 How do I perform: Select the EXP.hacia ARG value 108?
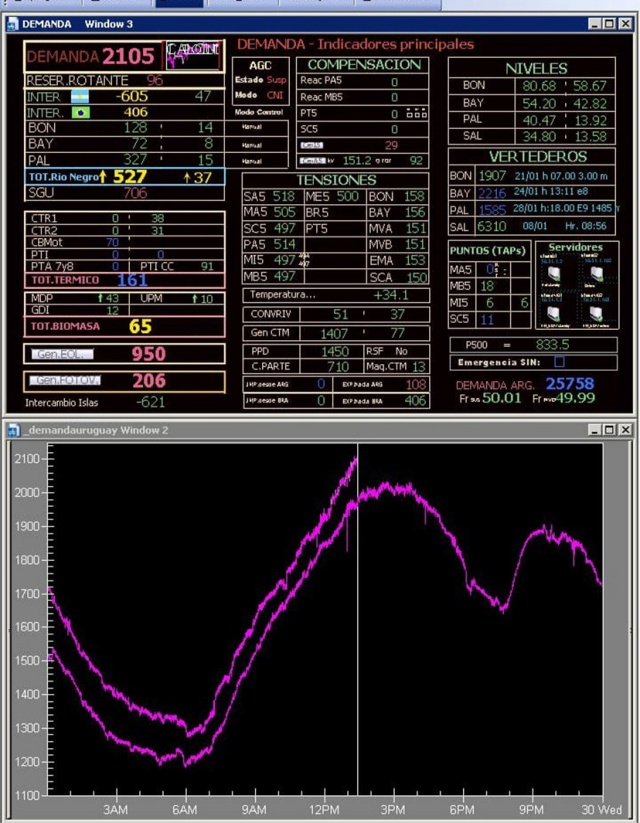(415, 385)
